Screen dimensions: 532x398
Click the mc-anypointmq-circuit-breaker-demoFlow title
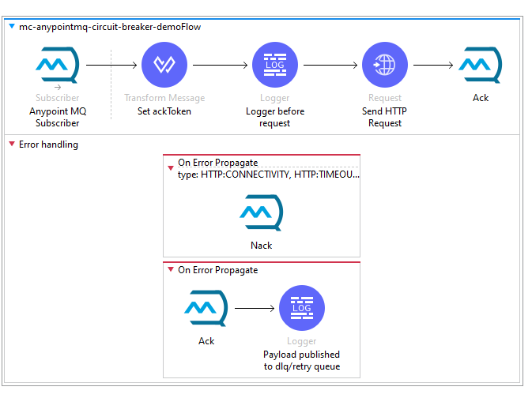(110, 27)
